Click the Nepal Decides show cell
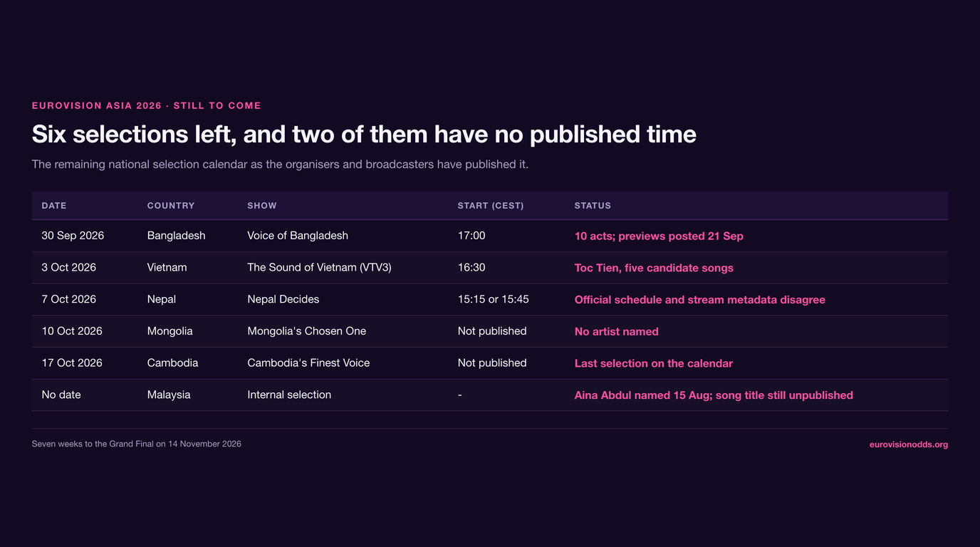 pyautogui.click(x=283, y=299)
